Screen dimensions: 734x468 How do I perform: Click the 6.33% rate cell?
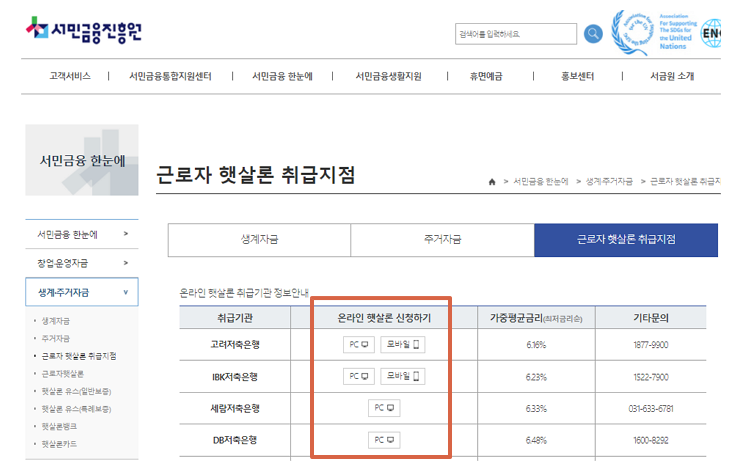[x=536, y=409]
